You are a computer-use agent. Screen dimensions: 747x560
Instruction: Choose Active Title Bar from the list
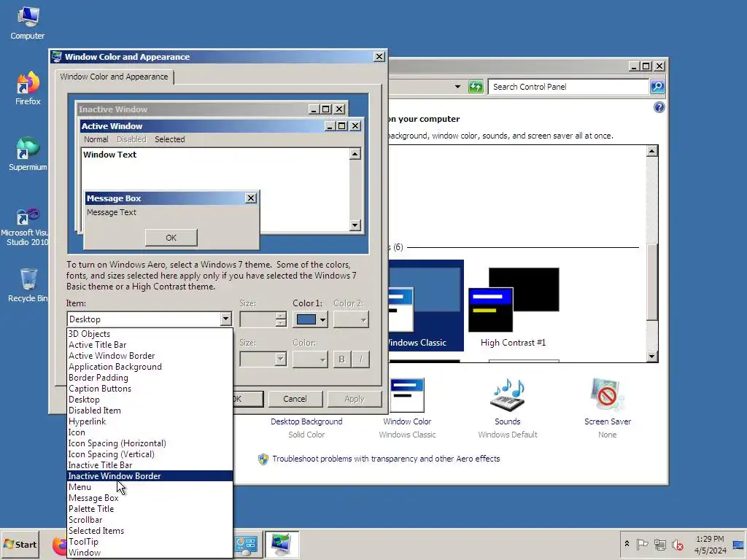point(150,345)
